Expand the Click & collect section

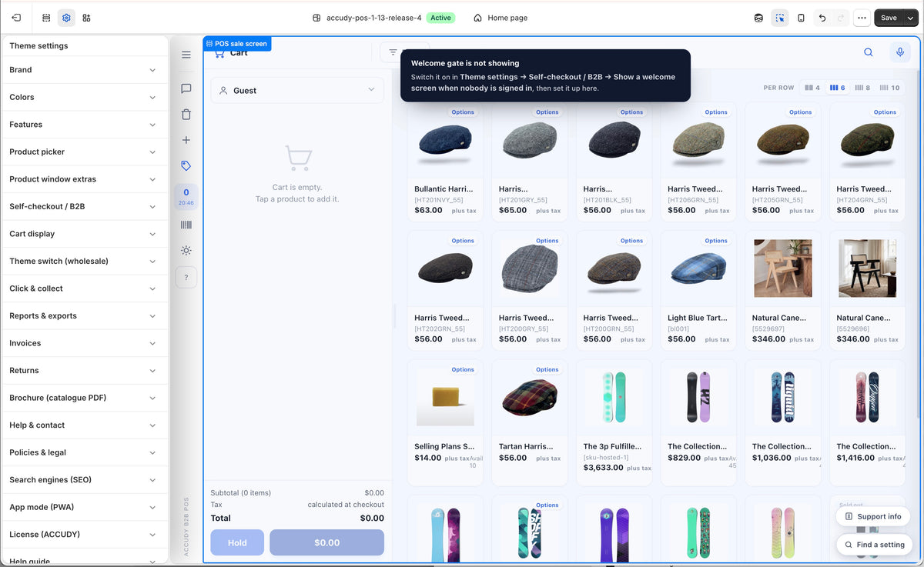click(83, 289)
